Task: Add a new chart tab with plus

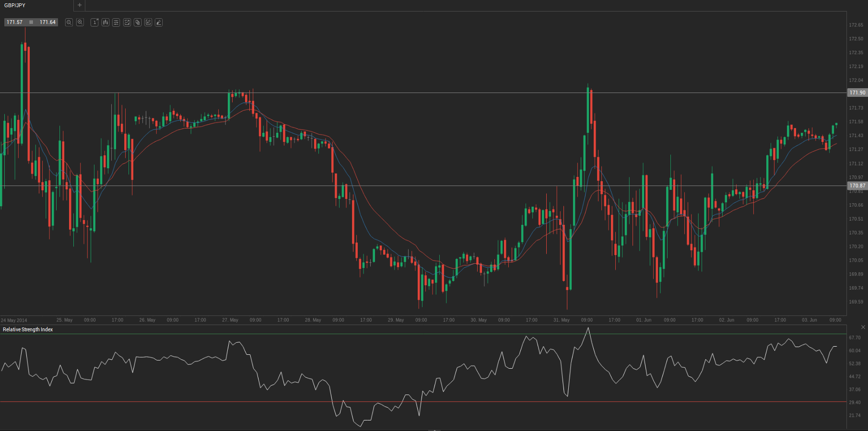Action: [80, 5]
